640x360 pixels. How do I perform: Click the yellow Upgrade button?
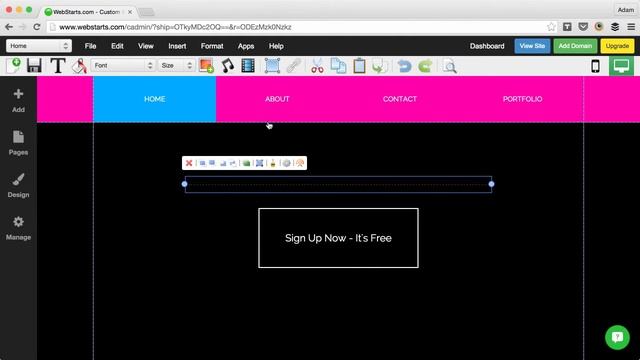coord(617,46)
